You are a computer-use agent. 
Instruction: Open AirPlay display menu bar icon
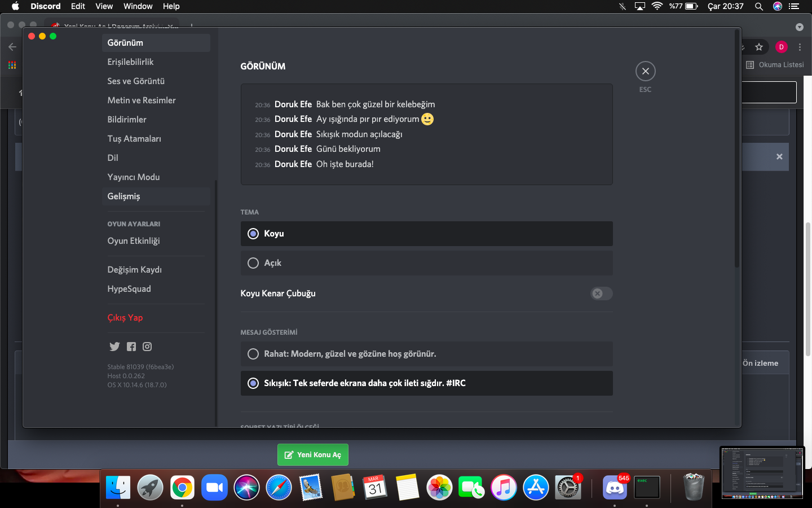point(640,6)
